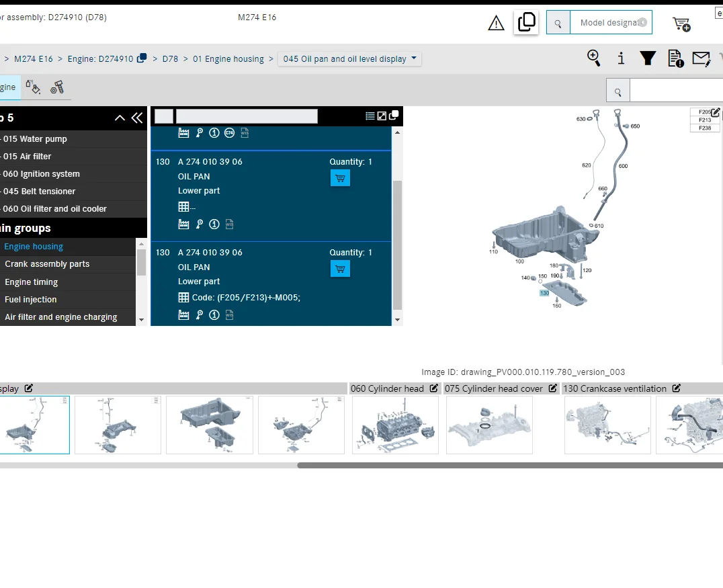Screen dimensions: 723x588
Task: Click M274 E16 breadcrumb link
Action: tap(33, 59)
